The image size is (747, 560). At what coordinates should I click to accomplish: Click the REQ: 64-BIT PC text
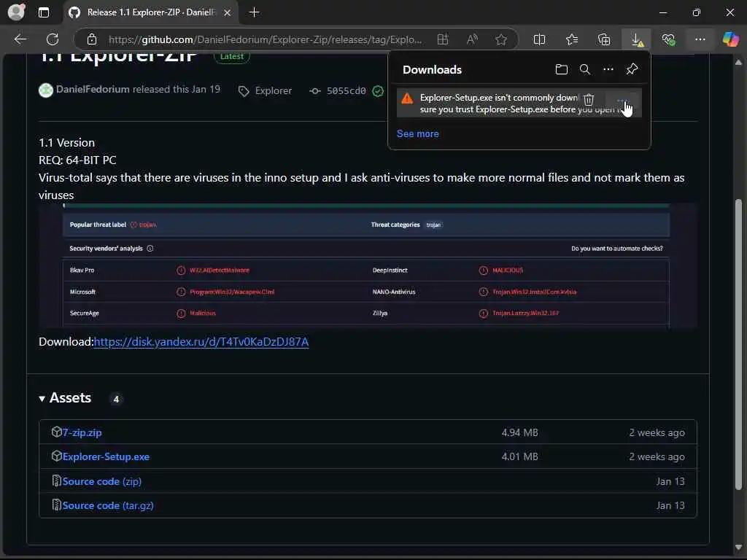click(x=77, y=160)
